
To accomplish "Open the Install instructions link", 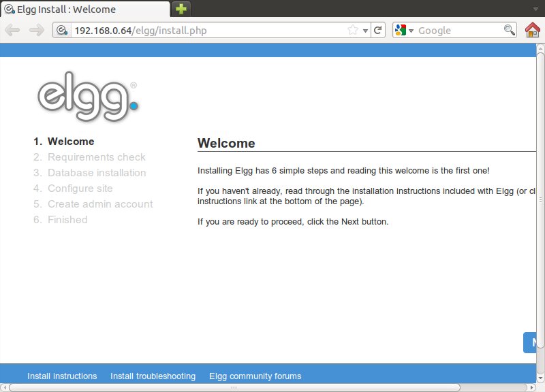I will [62, 376].
